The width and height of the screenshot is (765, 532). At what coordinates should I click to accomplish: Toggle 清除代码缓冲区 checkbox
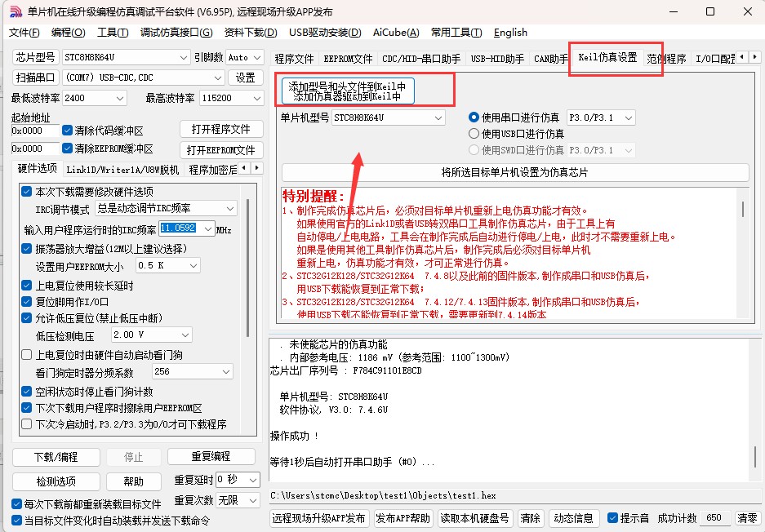[67, 131]
